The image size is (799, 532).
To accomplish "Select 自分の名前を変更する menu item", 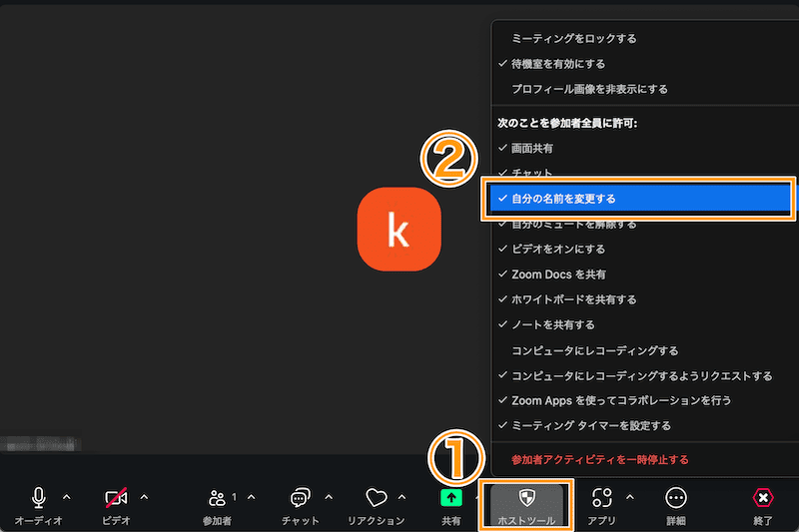I will click(563, 199).
